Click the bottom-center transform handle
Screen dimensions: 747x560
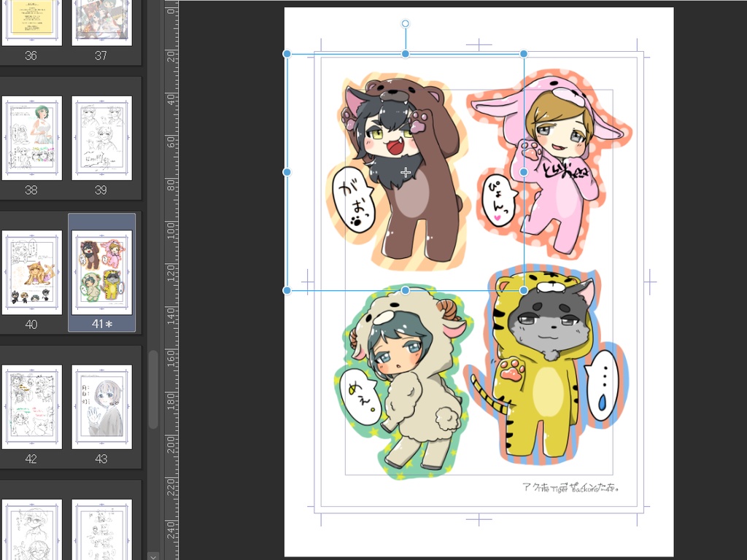tap(406, 290)
